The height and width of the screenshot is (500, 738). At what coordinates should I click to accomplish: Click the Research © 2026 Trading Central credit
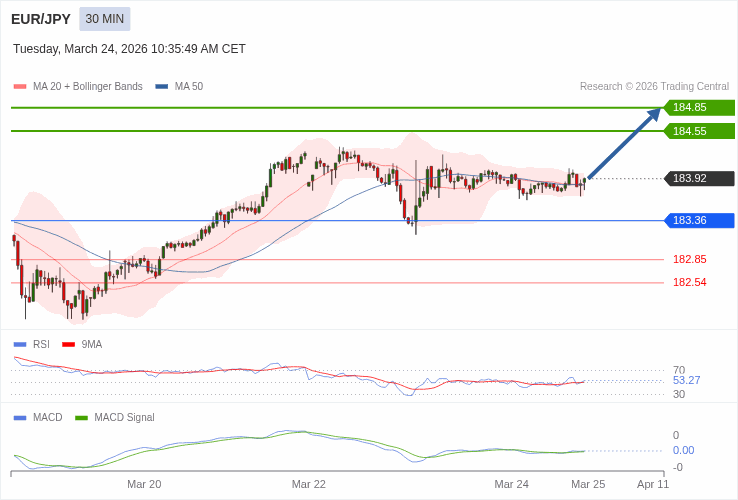tap(654, 86)
